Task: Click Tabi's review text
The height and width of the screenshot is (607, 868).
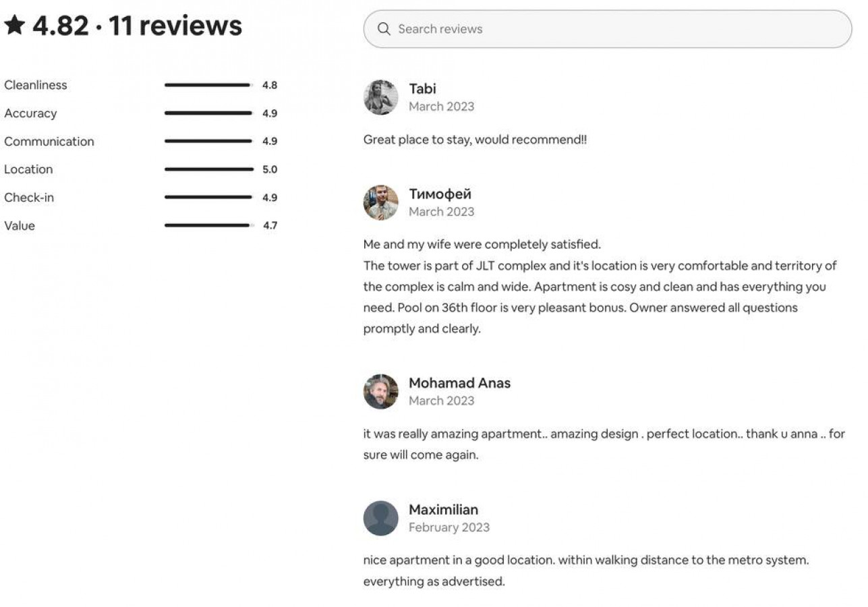Action: tap(475, 140)
